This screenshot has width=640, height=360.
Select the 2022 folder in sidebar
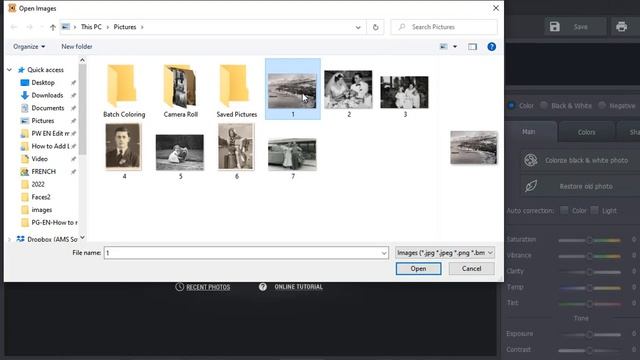[x=38, y=184]
